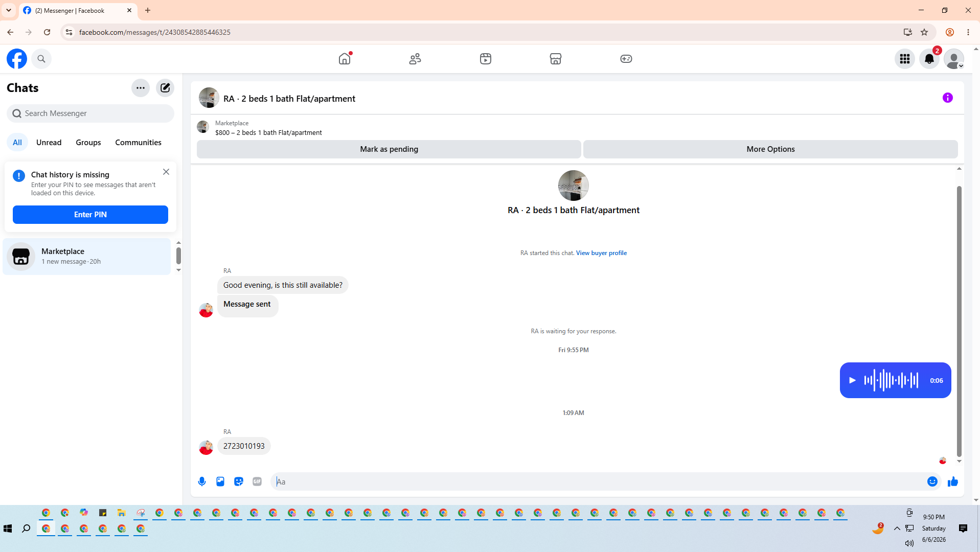The height and width of the screenshot is (552, 980).
Task: Show hidden system tray icons
Action: [x=897, y=528]
